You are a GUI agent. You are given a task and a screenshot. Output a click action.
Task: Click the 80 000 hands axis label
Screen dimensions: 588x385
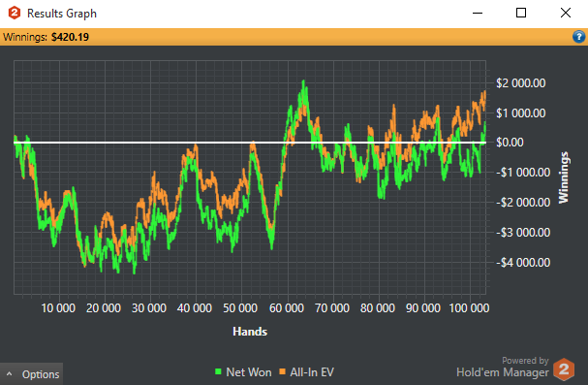[378, 308]
